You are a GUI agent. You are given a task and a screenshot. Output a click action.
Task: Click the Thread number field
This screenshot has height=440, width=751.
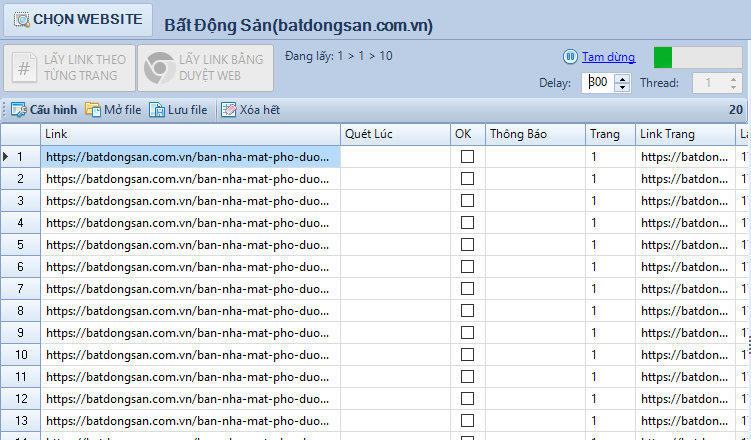click(709, 83)
